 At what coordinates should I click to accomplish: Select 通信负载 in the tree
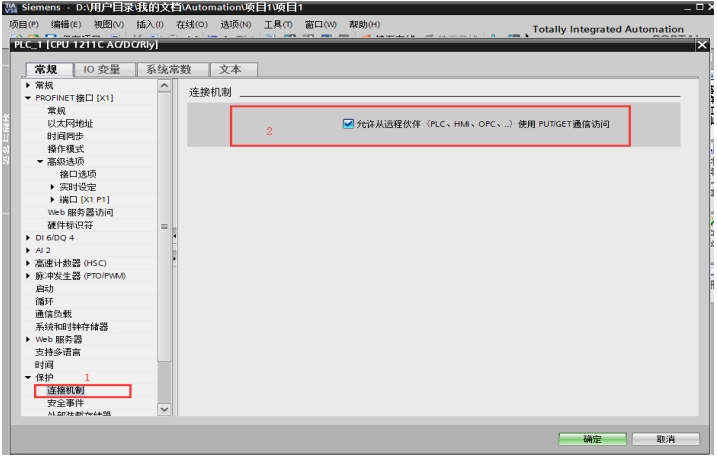(x=54, y=314)
